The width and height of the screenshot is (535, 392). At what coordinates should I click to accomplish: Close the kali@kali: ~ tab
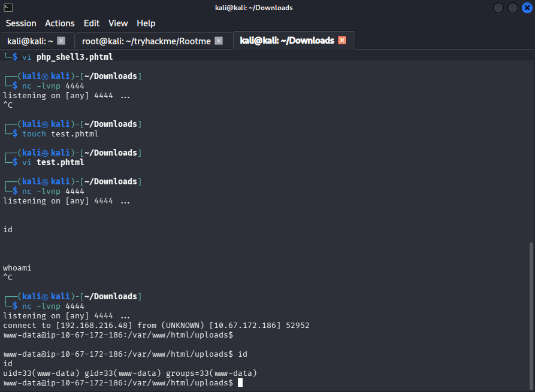click(61, 41)
